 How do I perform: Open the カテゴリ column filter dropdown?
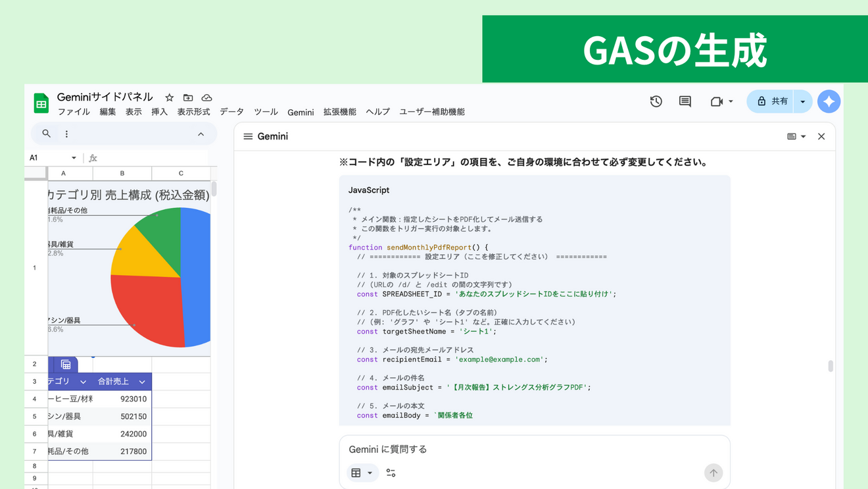pos(83,382)
